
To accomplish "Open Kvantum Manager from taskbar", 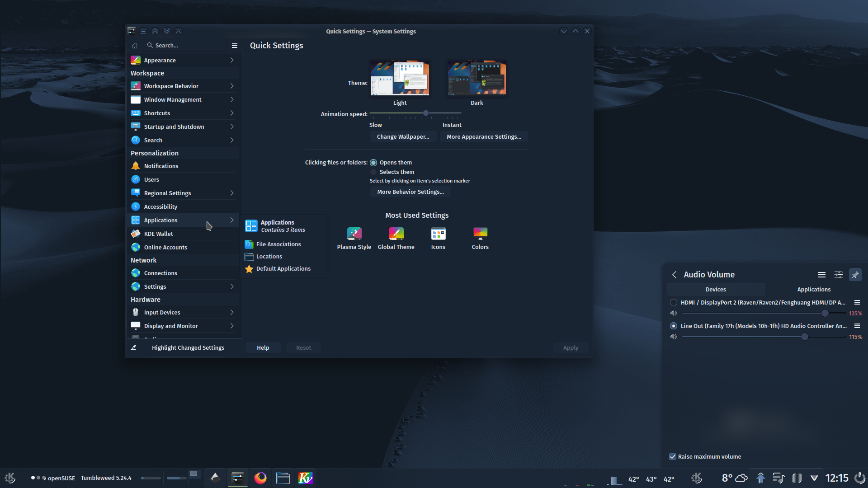I will pyautogui.click(x=306, y=478).
